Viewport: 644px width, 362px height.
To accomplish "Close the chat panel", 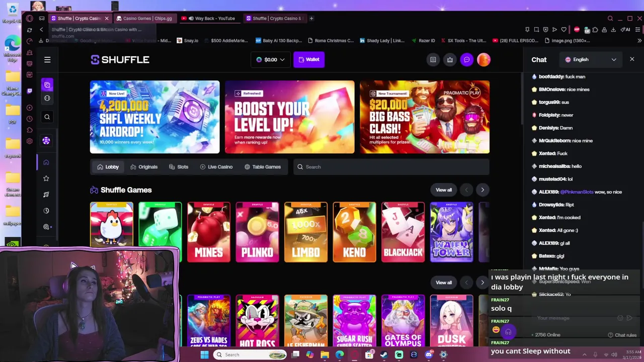I will click(632, 59).
